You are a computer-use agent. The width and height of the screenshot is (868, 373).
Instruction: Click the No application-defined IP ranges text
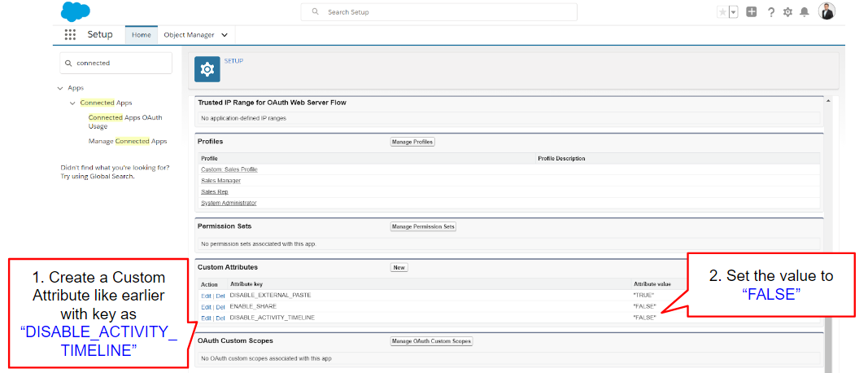pos(243,118)
